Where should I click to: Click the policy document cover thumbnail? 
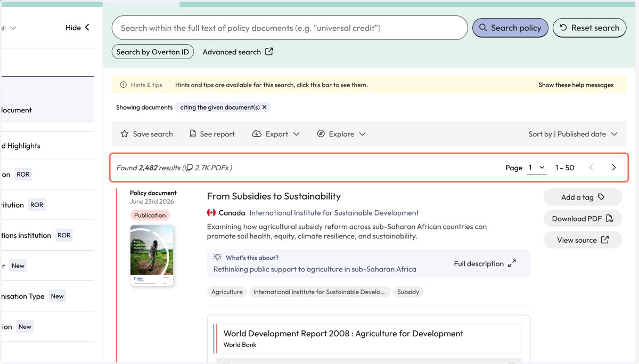(x=152, y=255)
